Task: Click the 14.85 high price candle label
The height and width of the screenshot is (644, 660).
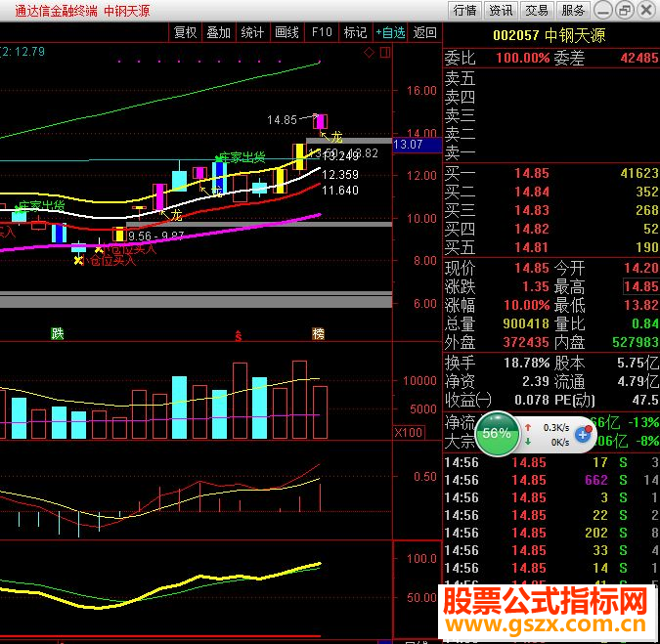Action: [x=282, y=120]
